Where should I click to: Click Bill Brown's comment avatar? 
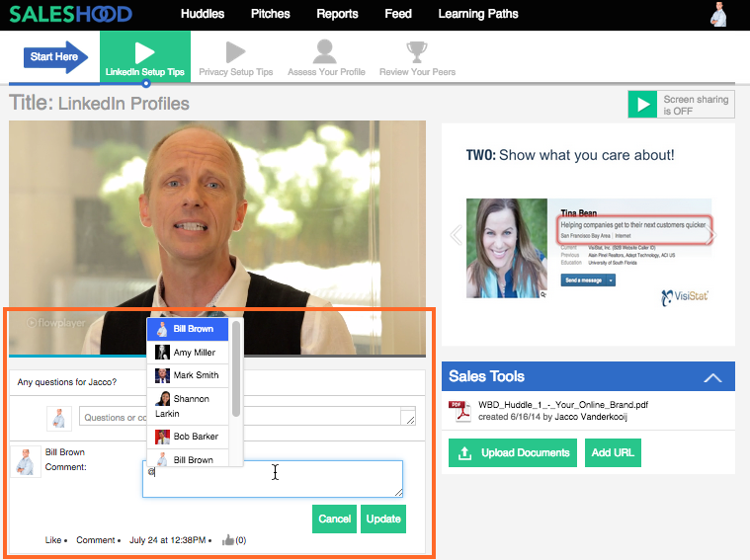coord(25,462)
